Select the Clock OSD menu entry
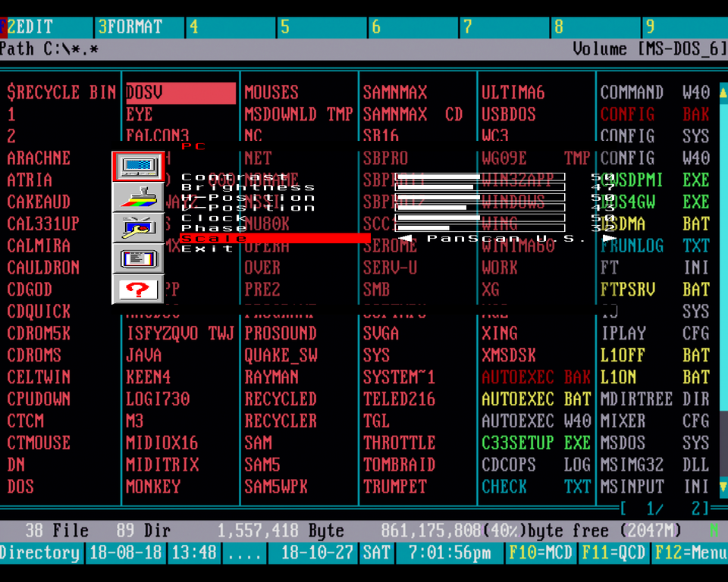The width and height of the screenshot is (728, 582). [x=214, y=217]
